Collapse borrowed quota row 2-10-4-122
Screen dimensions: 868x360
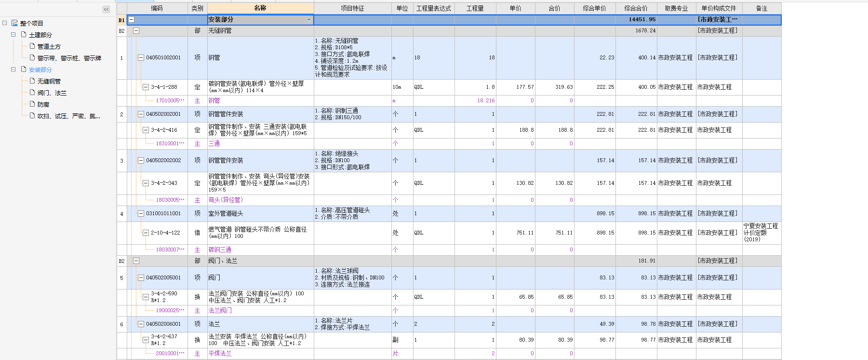[x=146, y=233]
